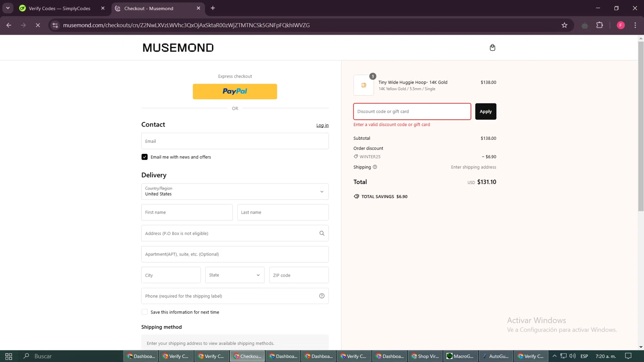644x362 pixels.
Task: Click the Apartment, suite optional field
Action: [x=235, y=254]
